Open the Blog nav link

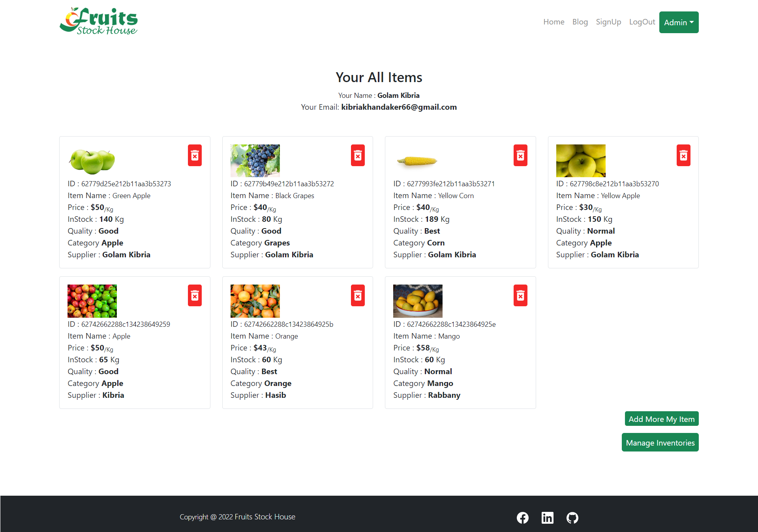580,22
